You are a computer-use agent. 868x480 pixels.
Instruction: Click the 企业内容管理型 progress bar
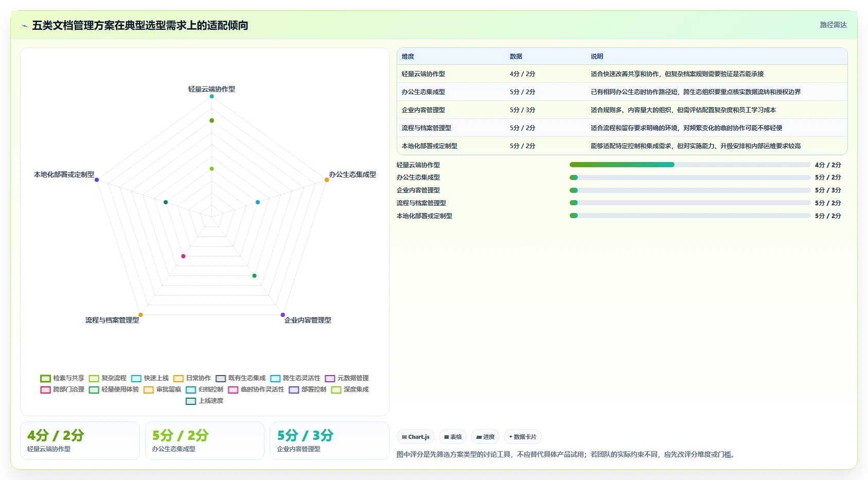coord(690,190)
